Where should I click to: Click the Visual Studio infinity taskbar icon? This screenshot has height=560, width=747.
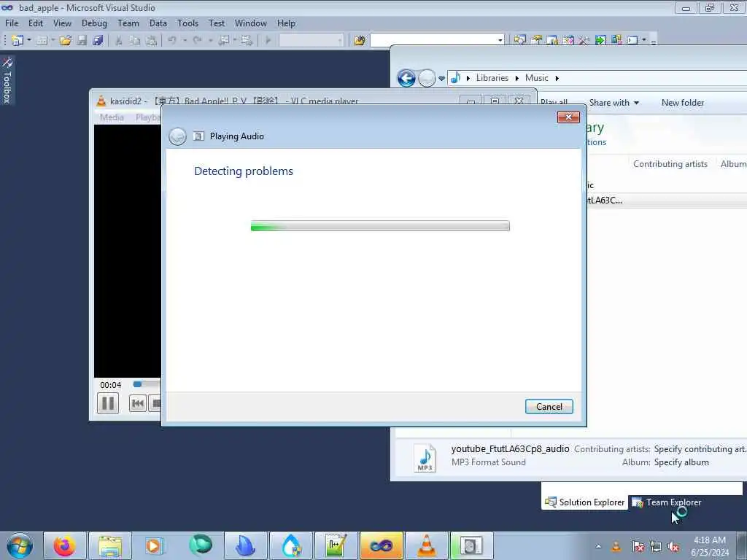point(381,545)
